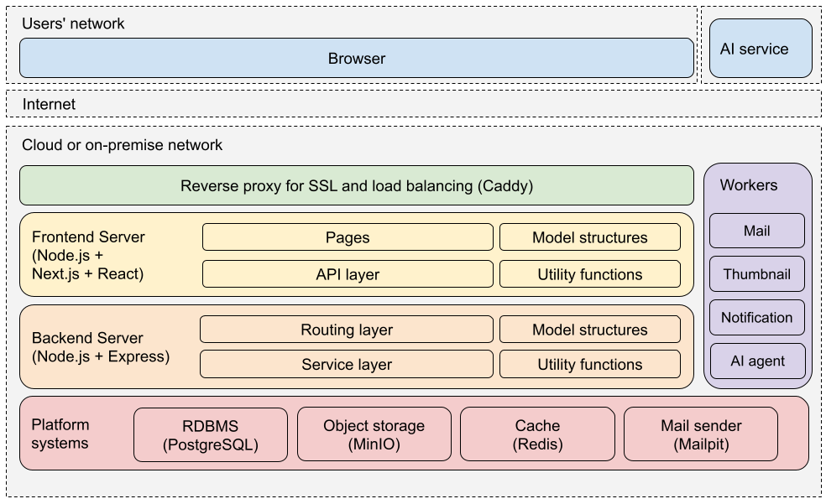Click the API layer box
The height and width of the screenshot is (504, 826).
click(348, 274)
